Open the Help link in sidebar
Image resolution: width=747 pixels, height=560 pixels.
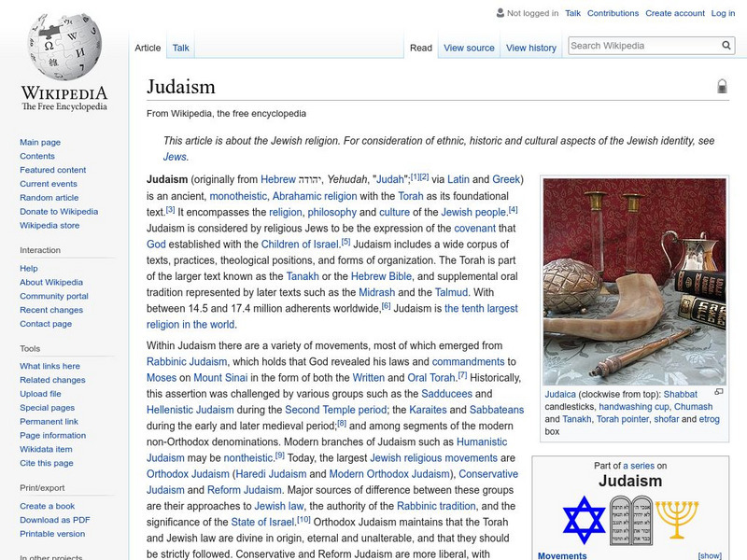click(x=29, y=269)
